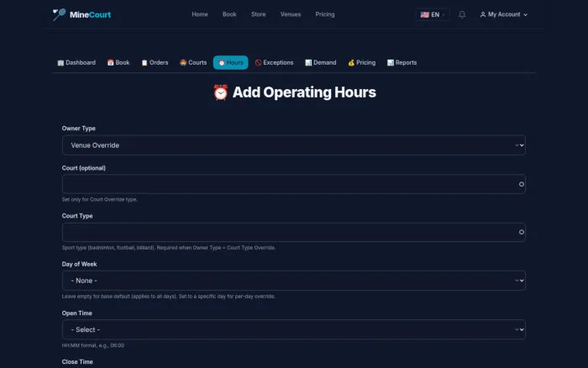Screen dimensions: 588x368
Task: Click the Reports tab chart icon
Action: [x=391, y=63]
